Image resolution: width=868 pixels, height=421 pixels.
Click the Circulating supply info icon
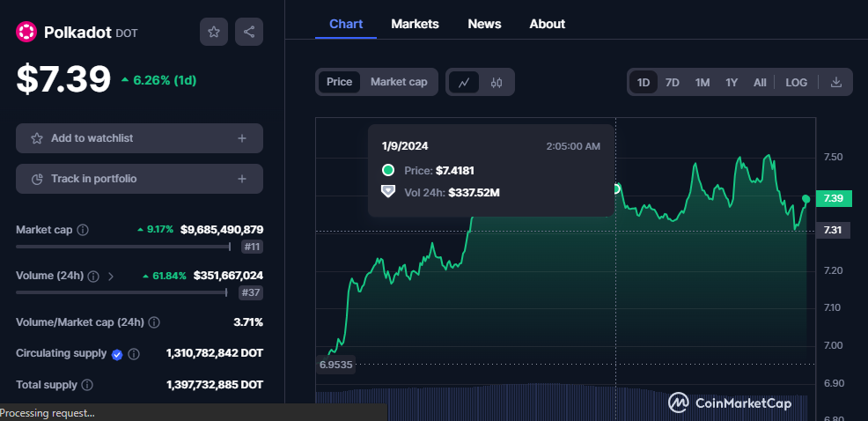134,354
